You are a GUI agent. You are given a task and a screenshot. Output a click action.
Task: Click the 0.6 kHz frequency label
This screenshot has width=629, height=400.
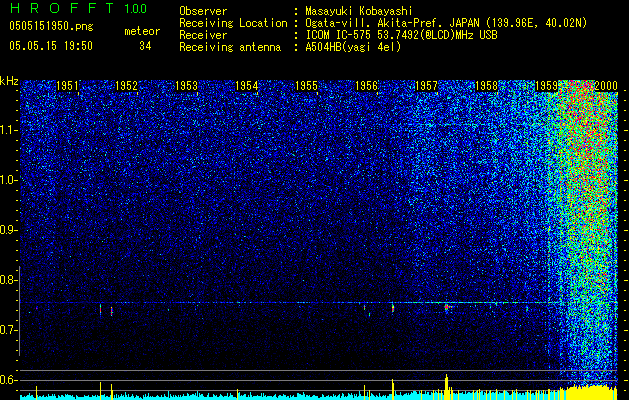(9, 380)
